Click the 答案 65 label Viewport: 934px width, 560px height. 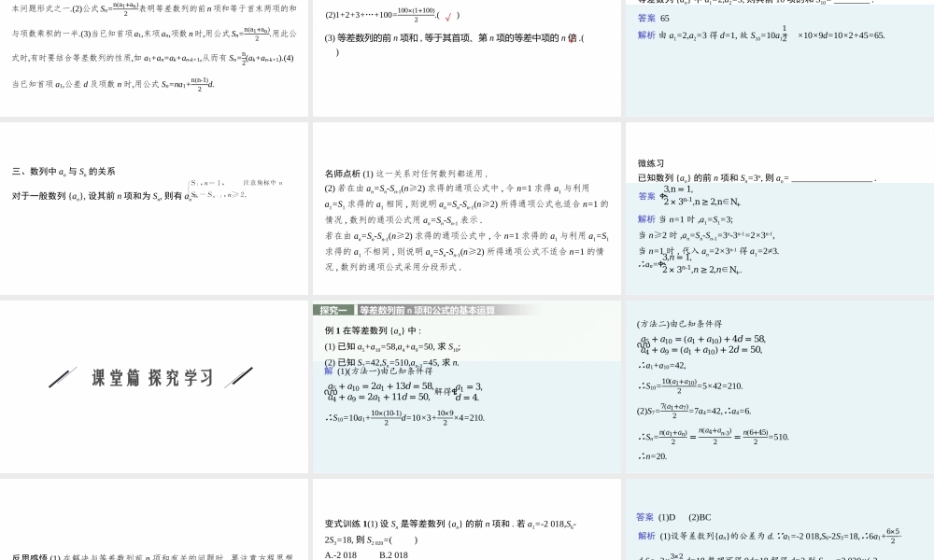[654, 18]
